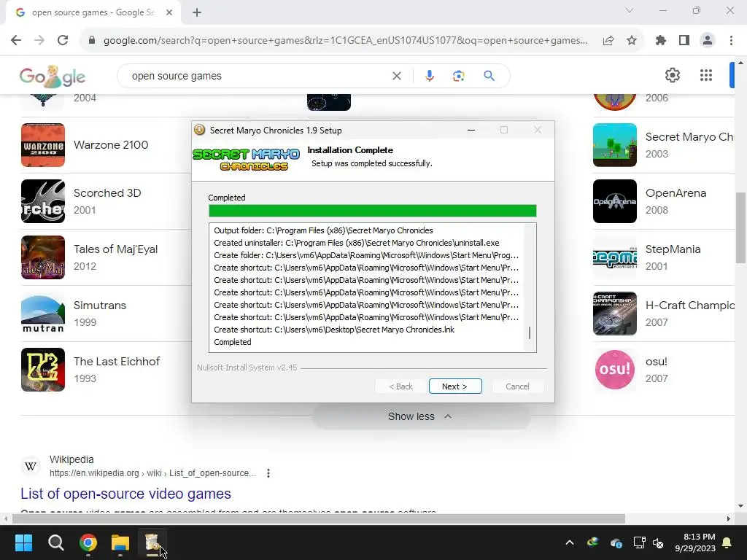The width and height of the screenshot is (747, 560).
Task: Open Chrome tab search chevron
Action: [x=630, y=10]
